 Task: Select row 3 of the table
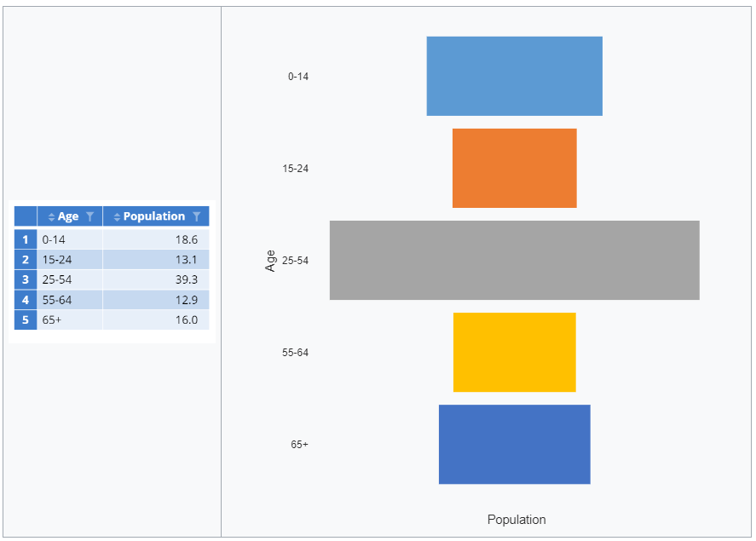(26, 279)
